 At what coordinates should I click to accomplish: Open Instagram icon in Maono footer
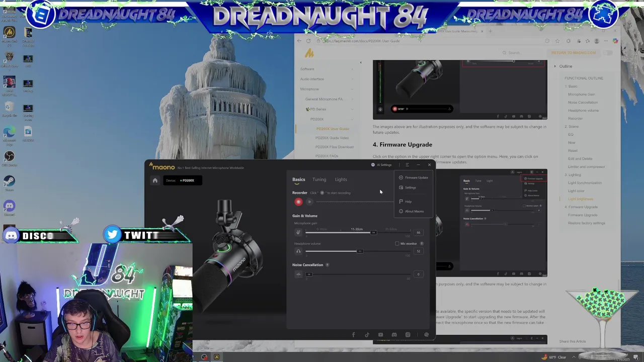(x=408, y=335)
